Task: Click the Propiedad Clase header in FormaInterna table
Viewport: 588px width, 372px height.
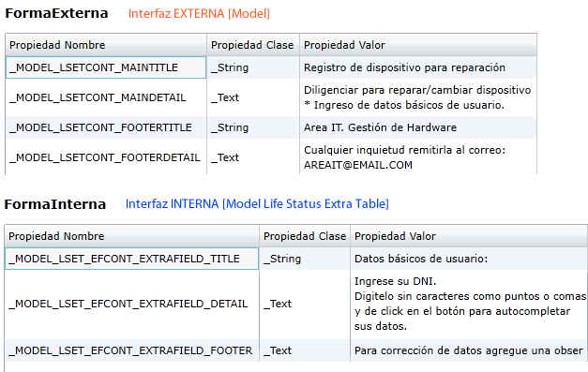Action: click(x=305, y=236)
